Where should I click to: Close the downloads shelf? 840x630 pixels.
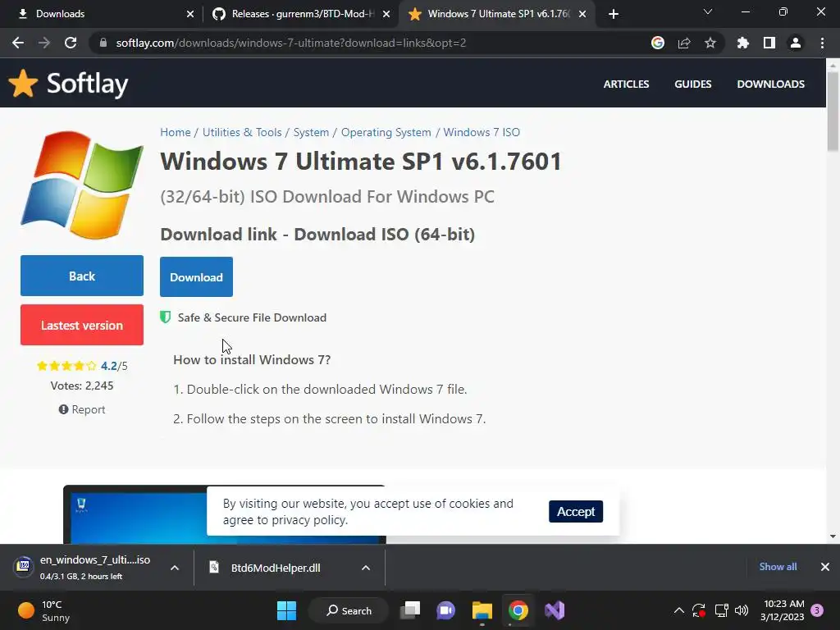pyautogui.click(x=825, y=567)
